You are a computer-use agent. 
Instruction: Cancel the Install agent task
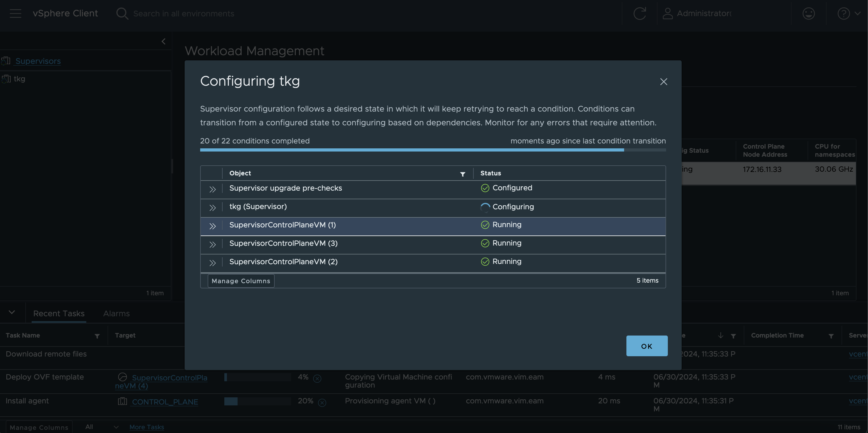click(322, 402)
